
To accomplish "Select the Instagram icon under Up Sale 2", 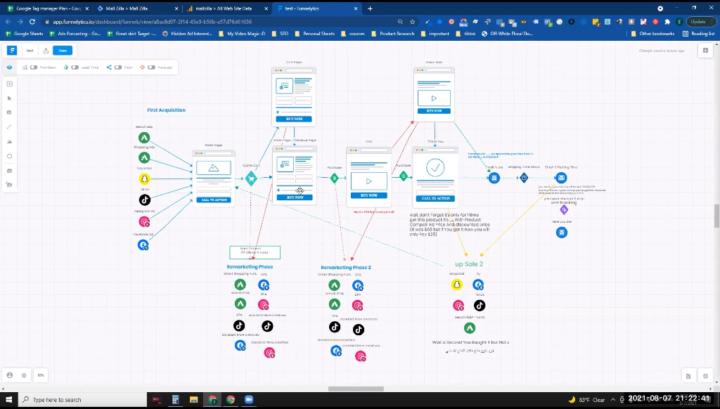I will (x=458, y=305).
